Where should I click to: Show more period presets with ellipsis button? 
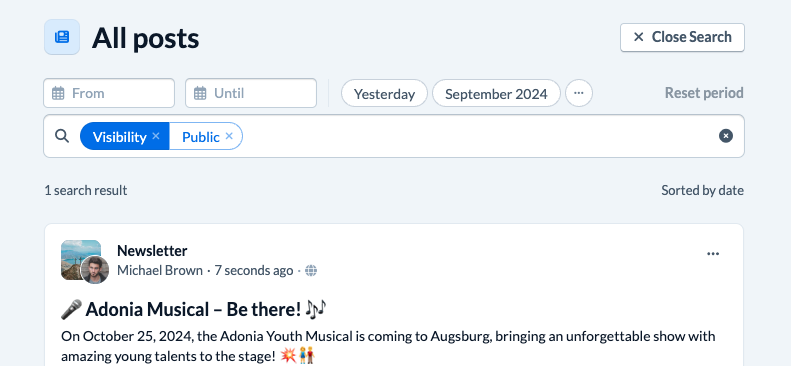(x=579, y=93)
